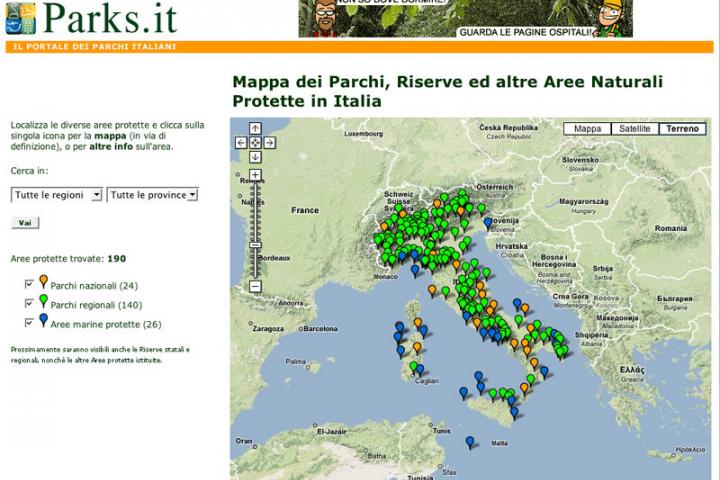Image resolution: width=720 pixels, height=480 pixels.
Task: Click the Parks.it logo icon
Action: pyautogui.click(x=20, y=18)
